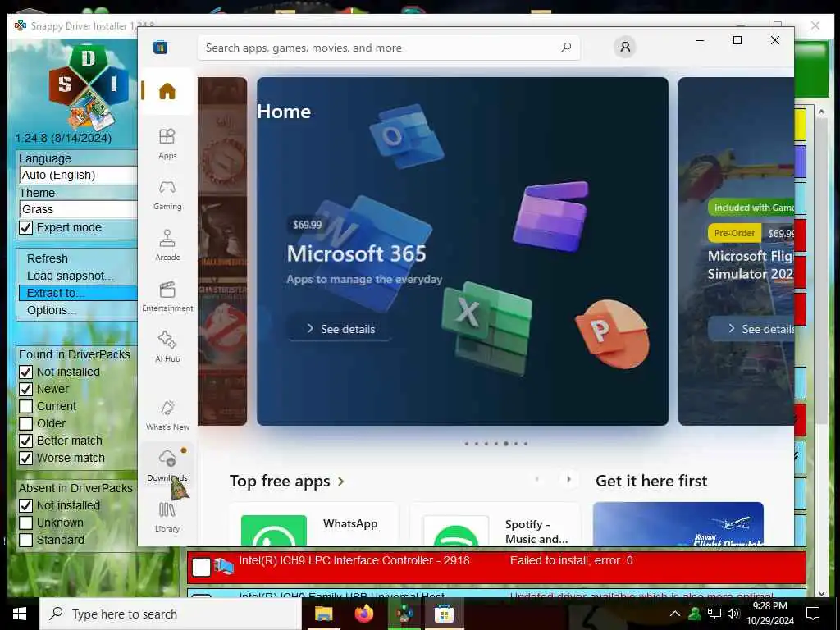Enable the Older checkbox
Screen dimensions: 840x630
[25, 423]
